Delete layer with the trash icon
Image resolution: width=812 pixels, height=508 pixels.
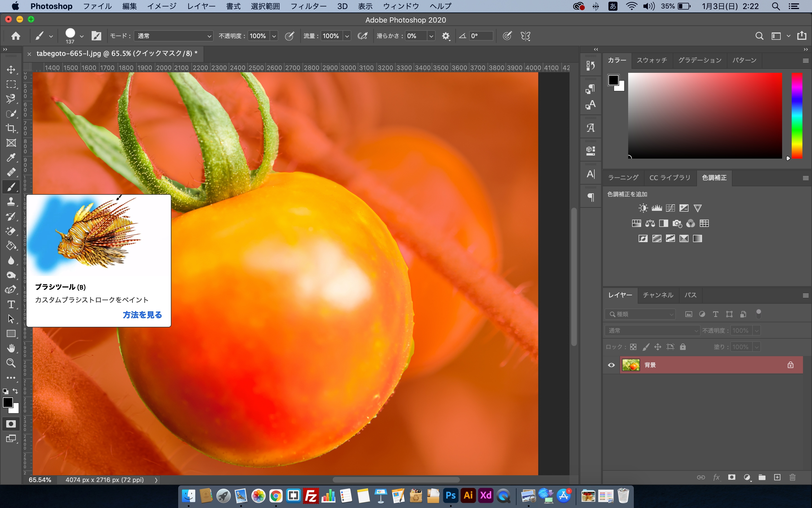[x=793, y=478]
